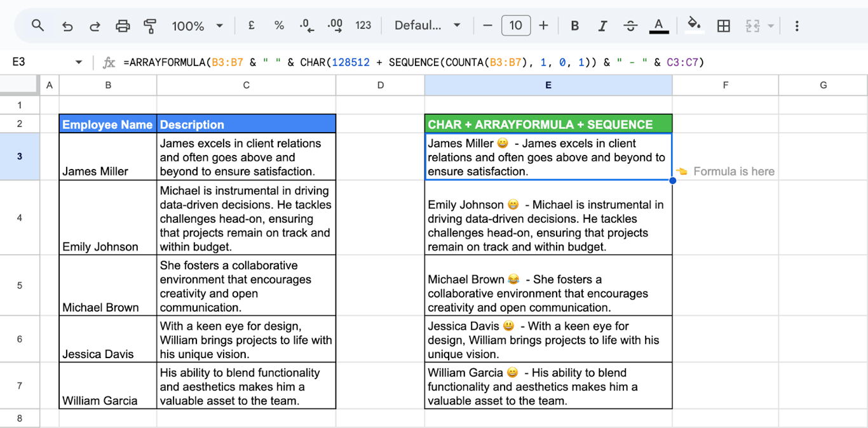Select column E cell starting "Emily Johnson"
This screenshot has height=428, width=868.
tap(548, 218)
